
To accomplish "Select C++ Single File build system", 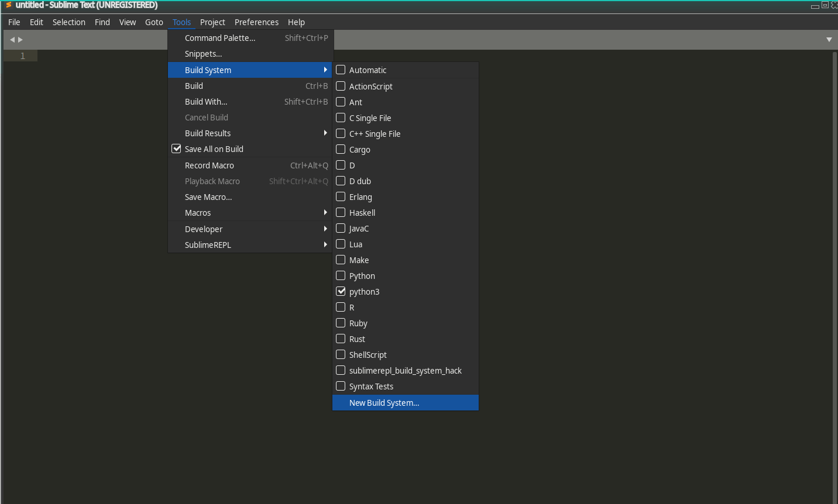I will pyautogui.click(x=406, y=133).
